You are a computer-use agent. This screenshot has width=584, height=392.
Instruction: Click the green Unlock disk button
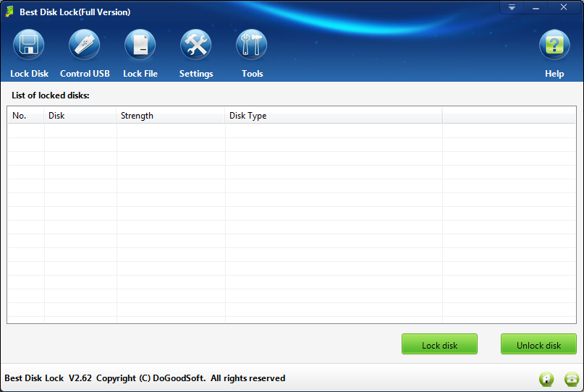538,344
